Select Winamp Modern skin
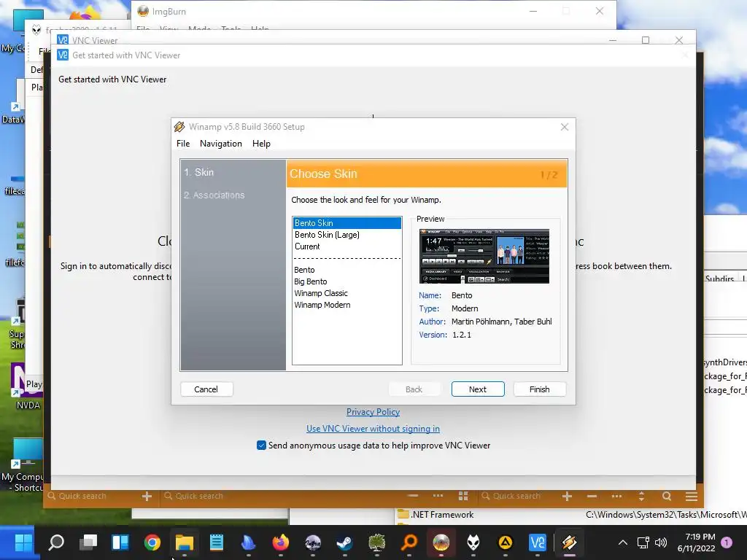 (347, 305)
